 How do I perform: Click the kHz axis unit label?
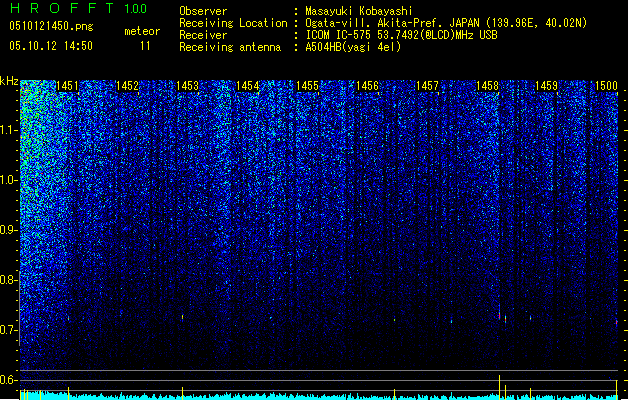pos(9,81)
